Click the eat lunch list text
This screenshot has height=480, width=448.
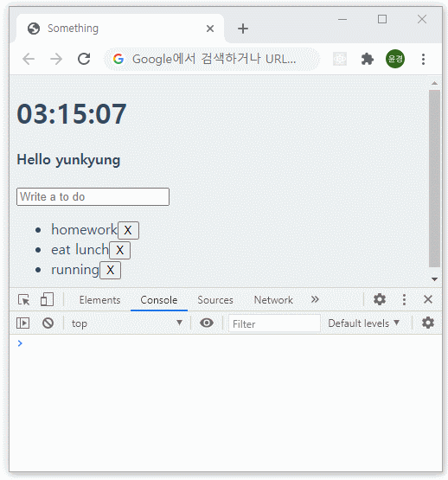(x=80, y=250)
